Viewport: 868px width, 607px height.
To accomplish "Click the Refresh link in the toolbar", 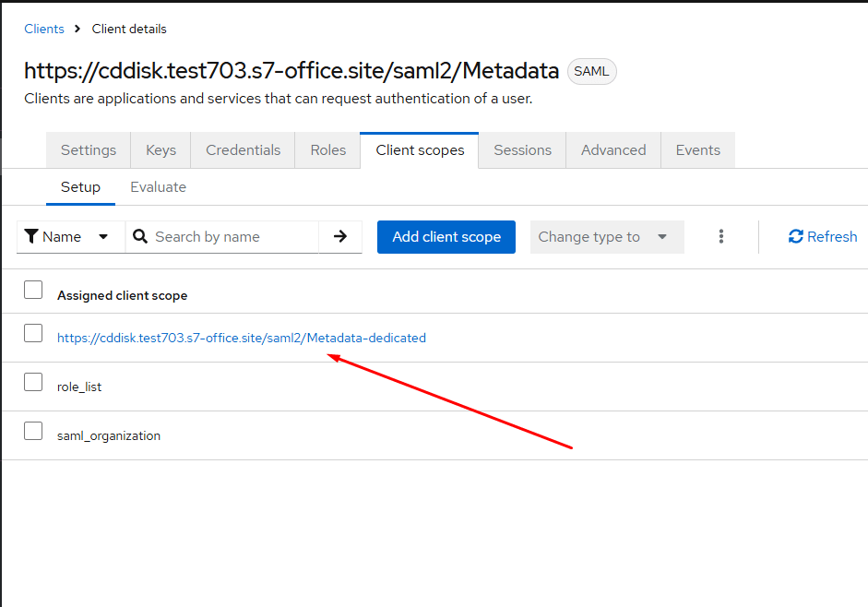I will click(823, 236).
